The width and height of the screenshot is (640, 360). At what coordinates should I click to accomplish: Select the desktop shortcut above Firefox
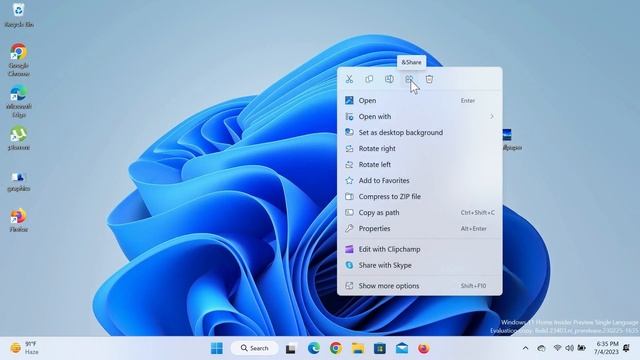(19, 182)
